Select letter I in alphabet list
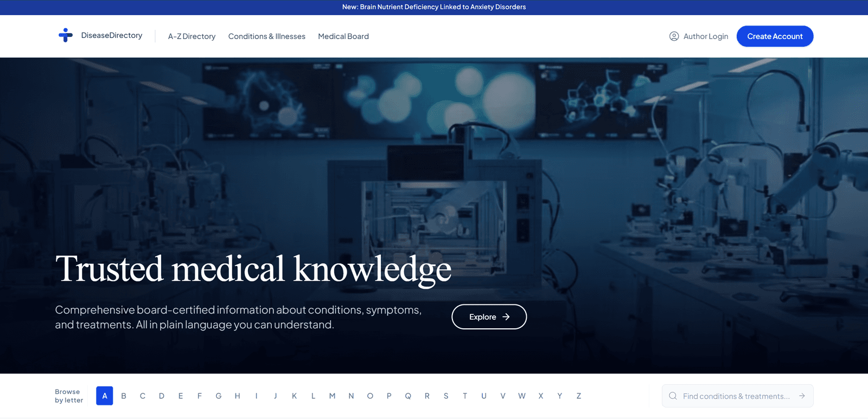 (257, 396)
